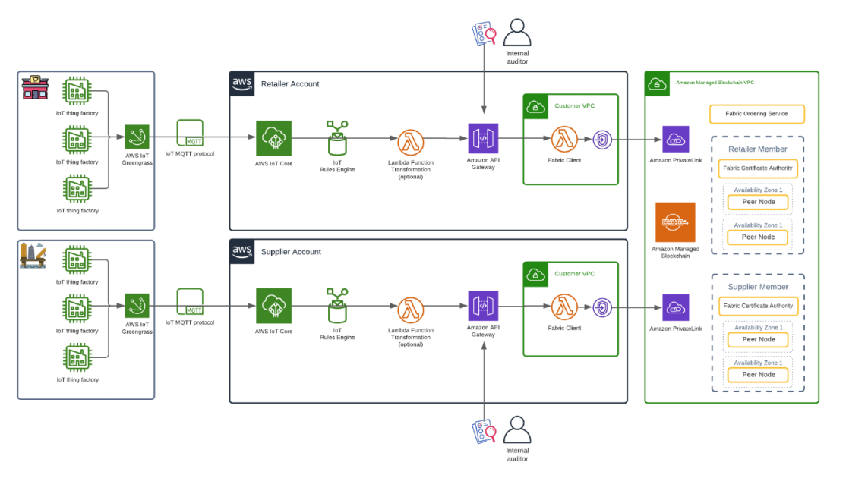
Task: Click the AWS logo on the Supplier Account box
Action: tap(242, 252)
